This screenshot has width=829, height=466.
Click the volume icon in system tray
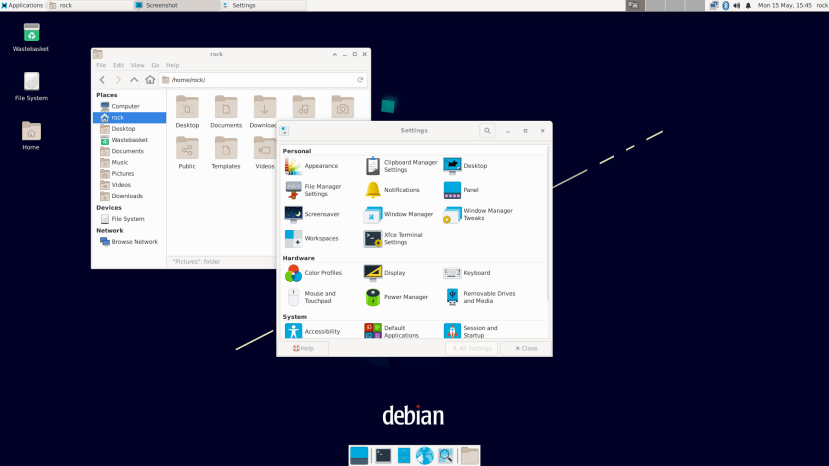pyautogui.click(x=736, y=5)
